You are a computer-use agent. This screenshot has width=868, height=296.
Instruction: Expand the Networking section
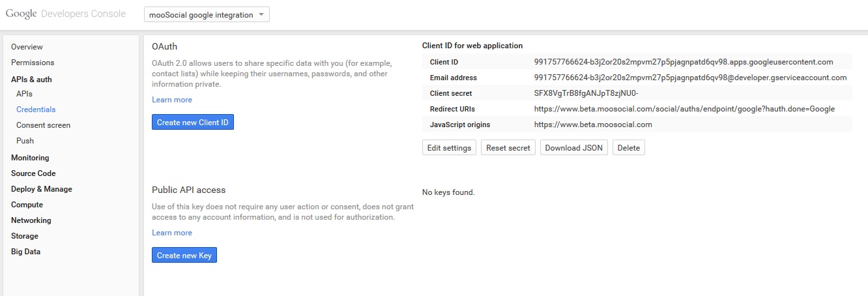click(x=31, y=220)
